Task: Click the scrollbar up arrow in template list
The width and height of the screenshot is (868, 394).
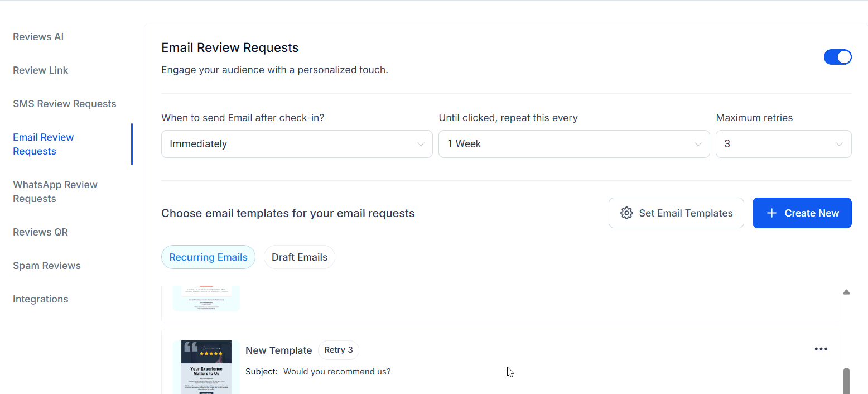Action: click(x=847, y=291)
